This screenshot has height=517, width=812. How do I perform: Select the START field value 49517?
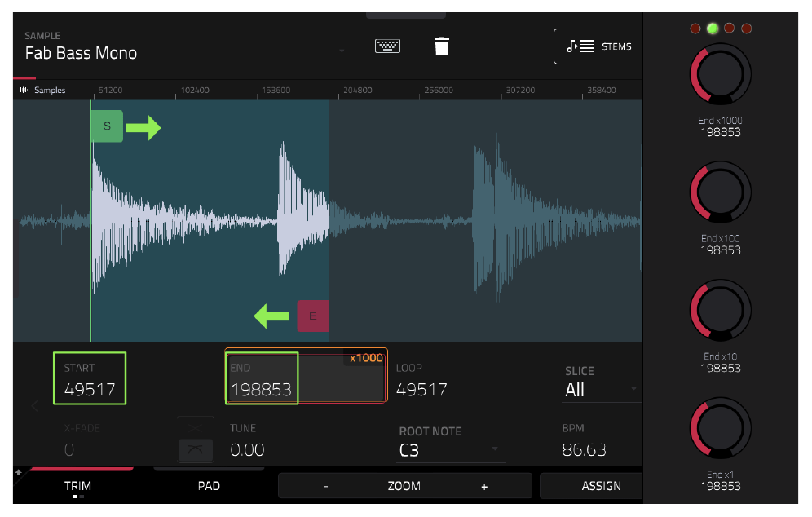tap(90, 389)
